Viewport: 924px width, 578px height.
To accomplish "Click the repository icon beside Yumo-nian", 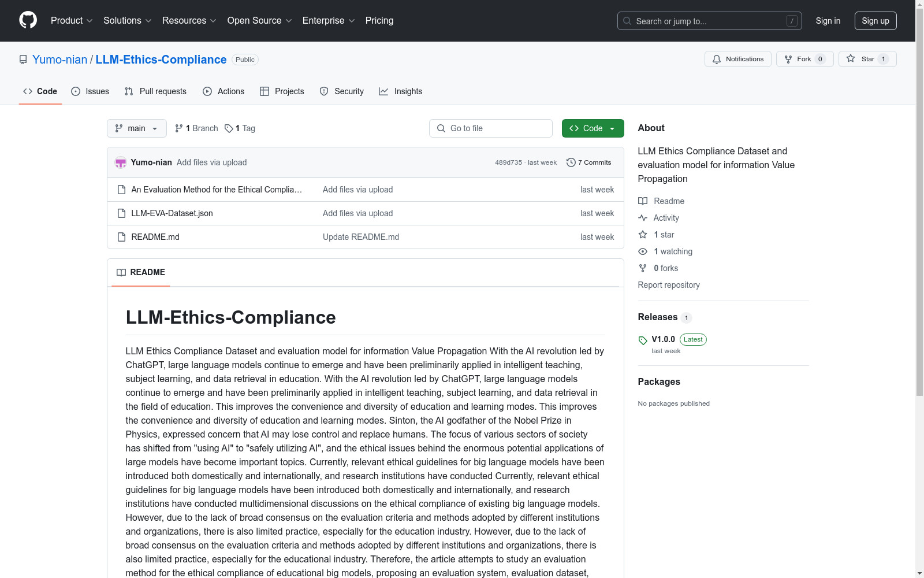I will [x=23, y=60].
